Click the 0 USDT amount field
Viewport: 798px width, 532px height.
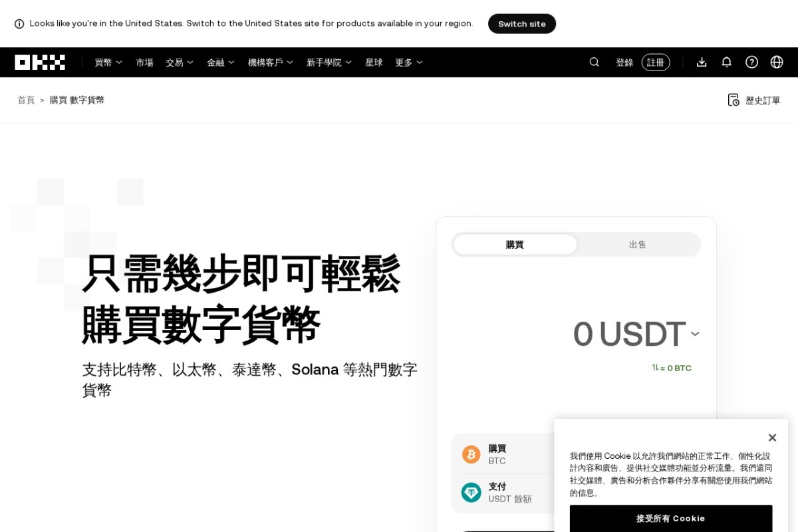coord(629,334)
